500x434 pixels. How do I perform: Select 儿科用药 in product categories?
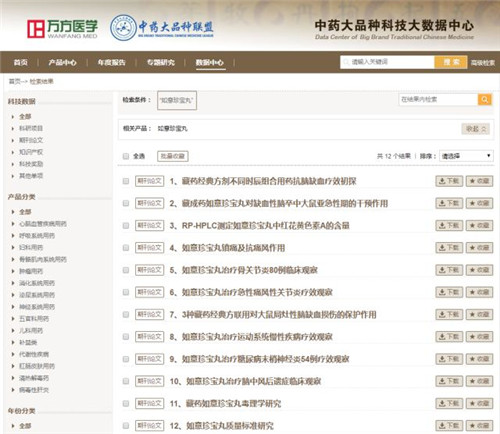coord(31,330)
